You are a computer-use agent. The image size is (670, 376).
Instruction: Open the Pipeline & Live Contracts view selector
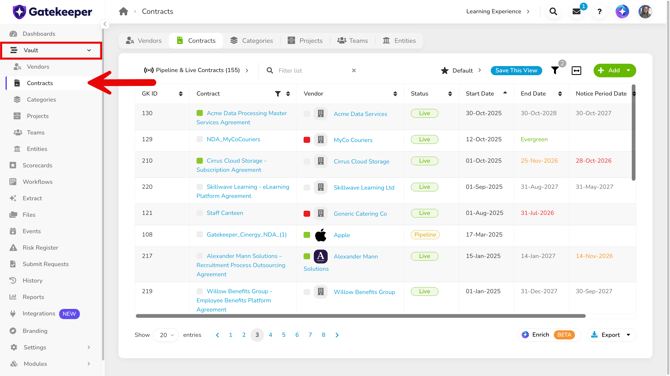(196, 70)
